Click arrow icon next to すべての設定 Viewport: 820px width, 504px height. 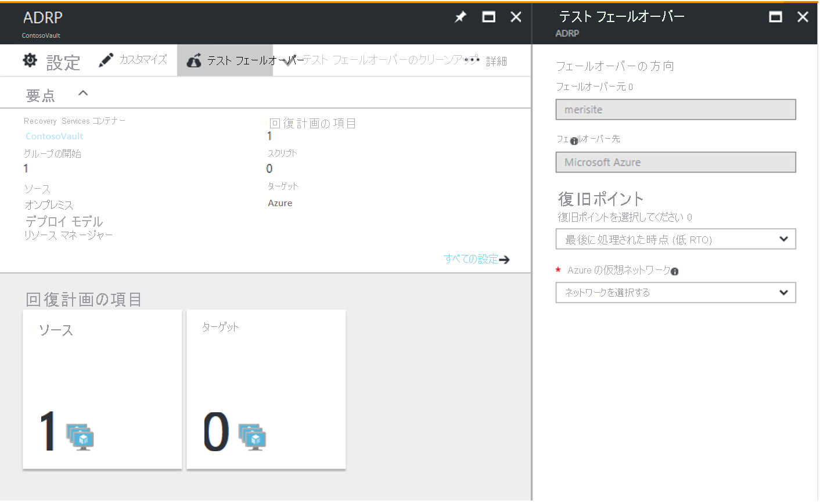pos(504,260)
